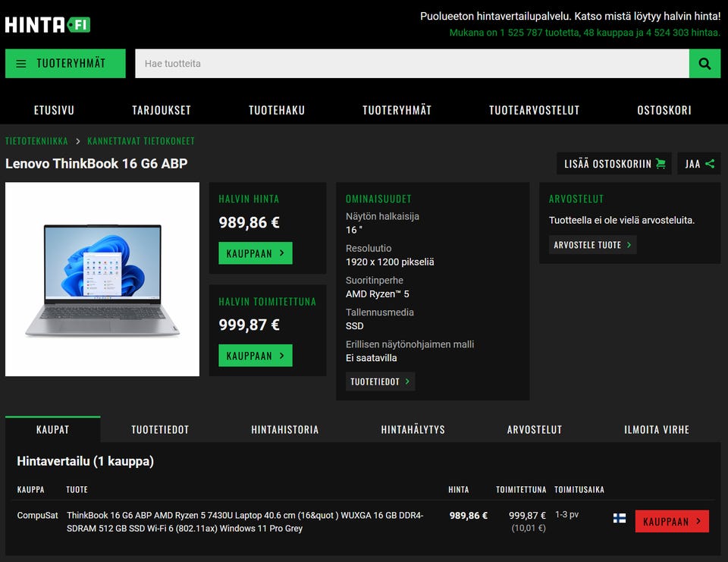Open Ostoskori in navigation bar
The image size is (728, 562).
pyautogui.click(x=664, y=110)
